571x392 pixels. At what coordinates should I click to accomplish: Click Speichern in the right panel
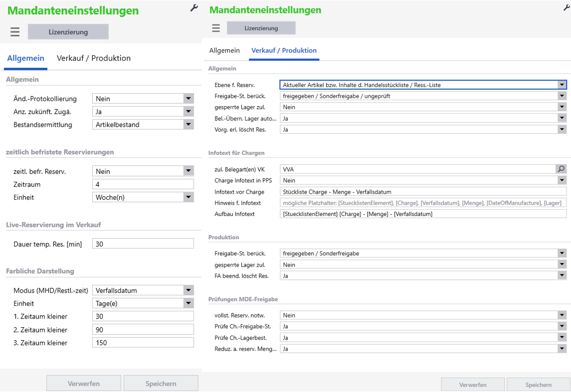point(538,385)
